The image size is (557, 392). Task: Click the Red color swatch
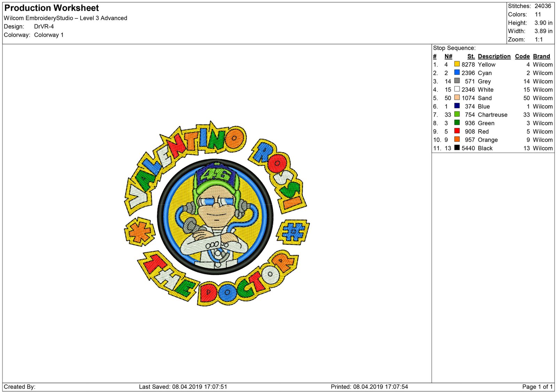tap(457, 131)
